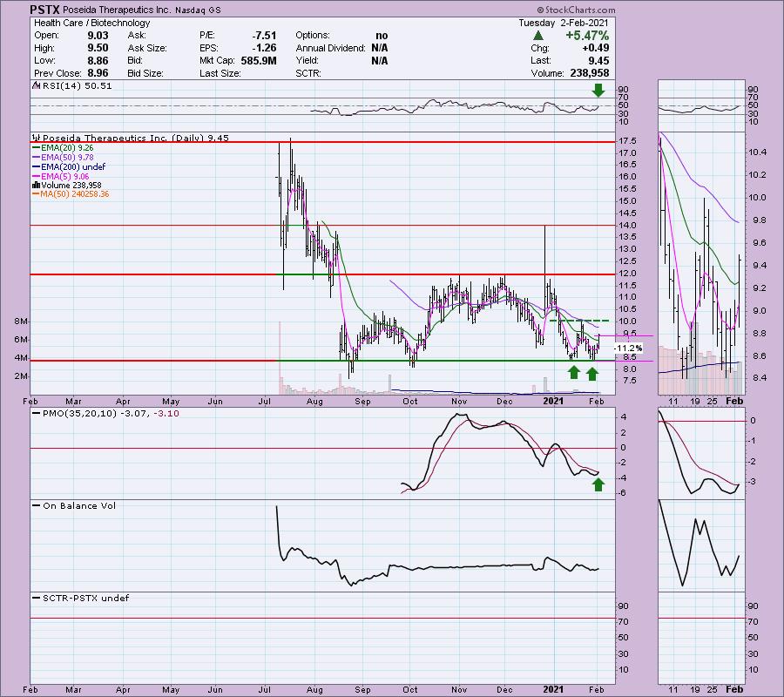Screen dimensions: 784x697
Task: Click the 14.0 price axis label
Action: coord(627,226)
